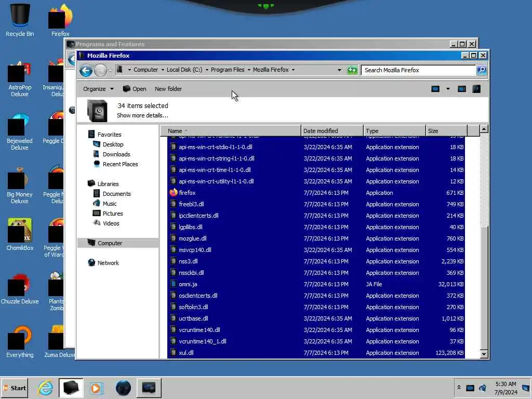The image size is (532, 399).
Task: Click the New folder button
Action: (x=168, y=89)
